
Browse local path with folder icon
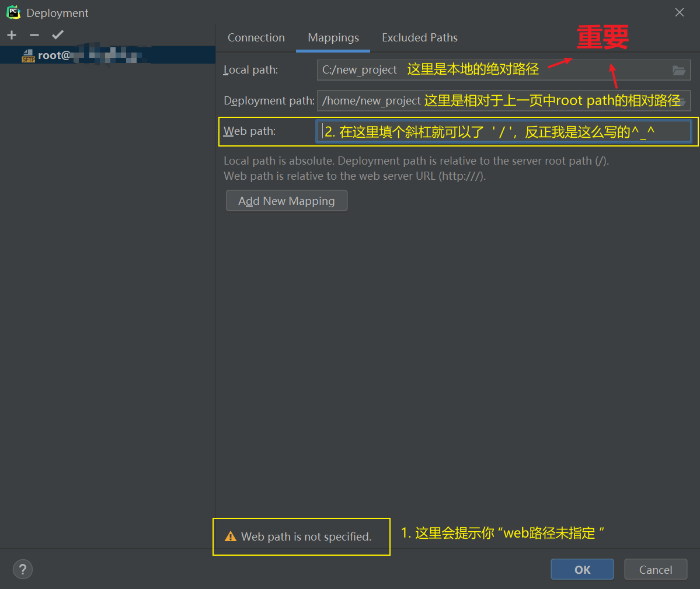[678, 70]
